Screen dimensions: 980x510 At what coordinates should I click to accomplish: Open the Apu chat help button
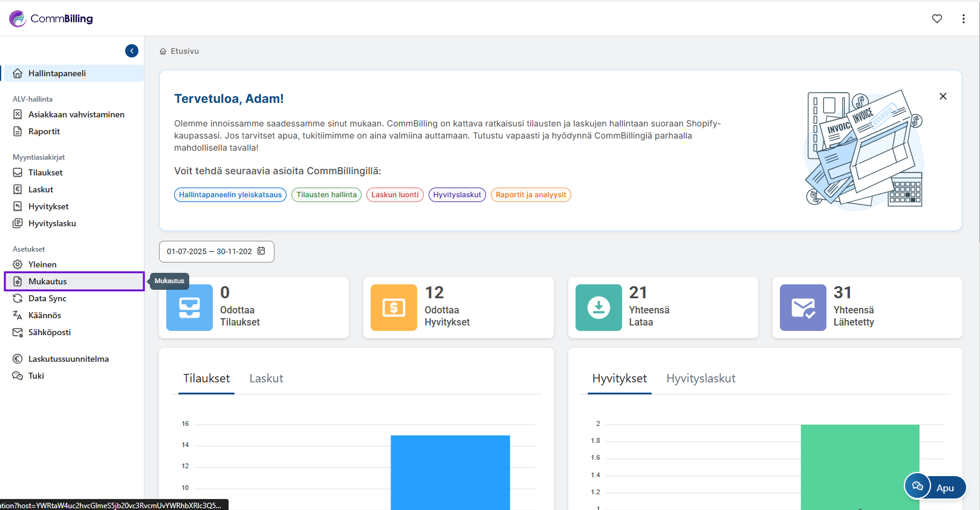[x=935, y=487]
